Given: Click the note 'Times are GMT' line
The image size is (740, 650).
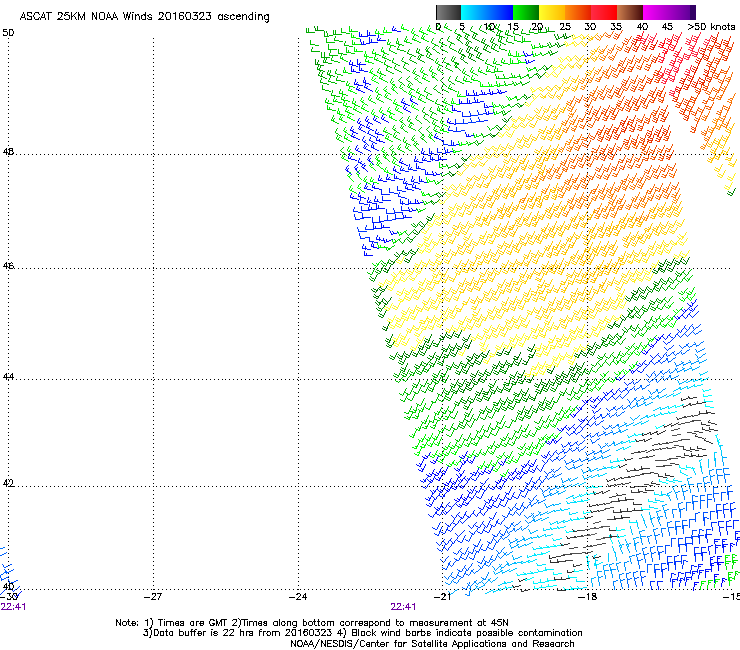Looking at the screenshot, I should point(312,623).
